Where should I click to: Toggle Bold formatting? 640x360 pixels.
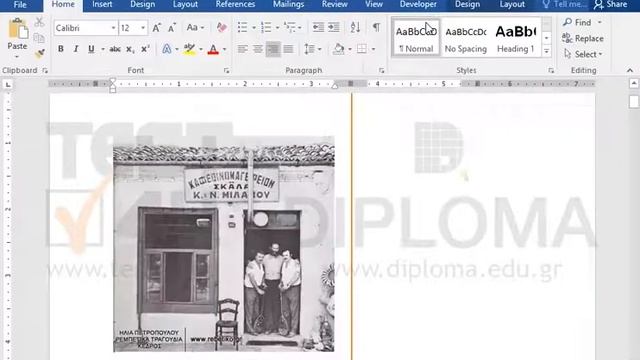(60, 49)
